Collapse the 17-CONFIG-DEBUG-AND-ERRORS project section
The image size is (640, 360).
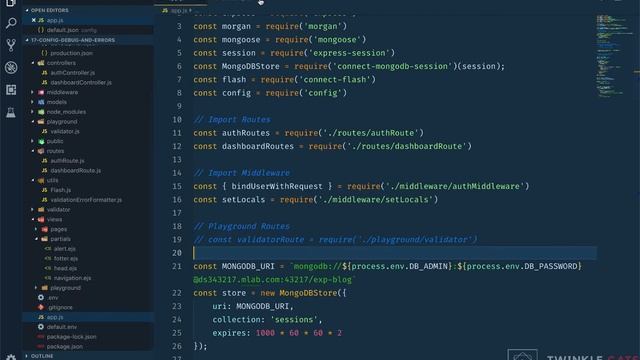click(27, 40)
